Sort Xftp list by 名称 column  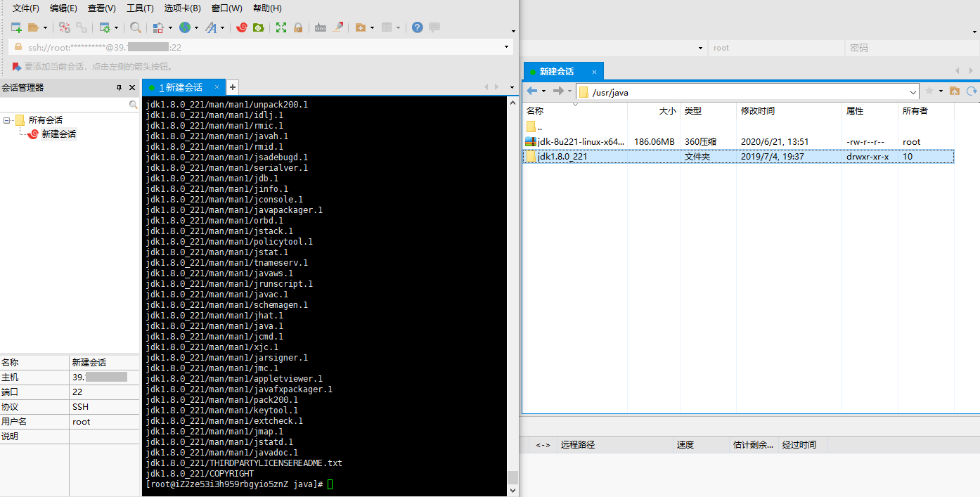[x=576, y=111]
